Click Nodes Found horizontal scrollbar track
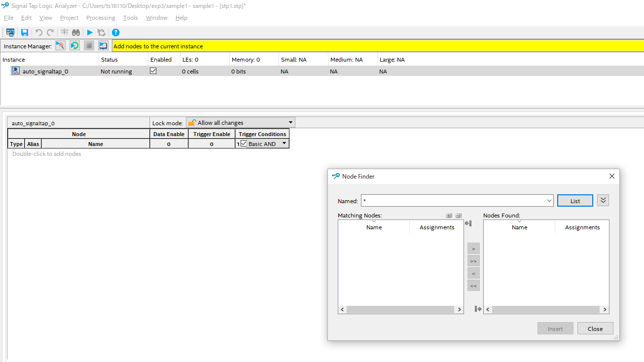Image resolution: width=644 pixels, height=362 pixels. click(546, 309)
